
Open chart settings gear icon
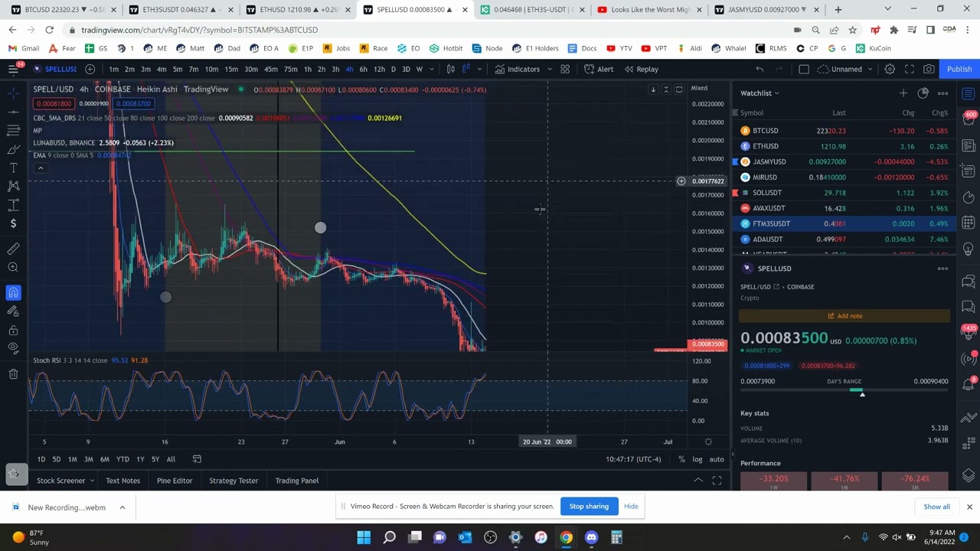coord(890,69)
